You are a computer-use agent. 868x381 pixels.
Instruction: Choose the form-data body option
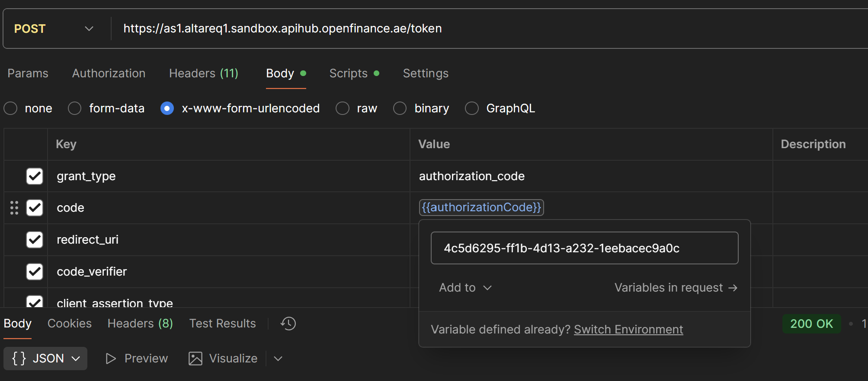(75, 108)
